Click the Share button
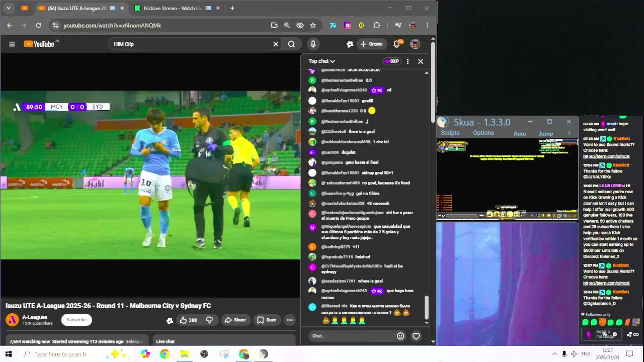This screenshot has height=362, width=644. (235, 320)
